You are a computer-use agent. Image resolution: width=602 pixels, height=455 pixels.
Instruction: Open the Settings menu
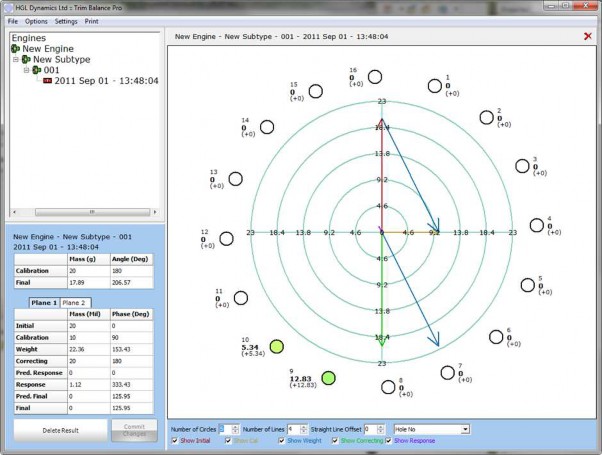tap(66, 20)
